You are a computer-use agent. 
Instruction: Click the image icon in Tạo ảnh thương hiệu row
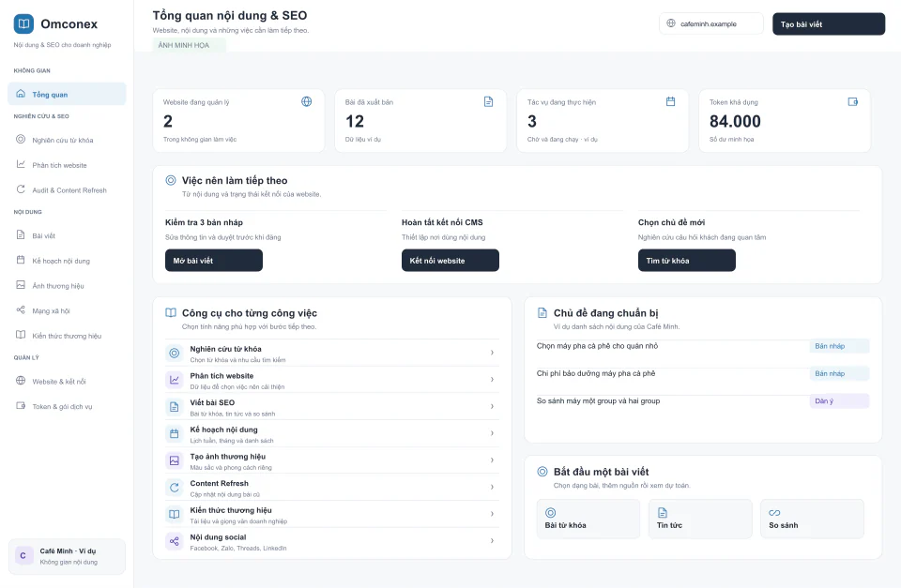175,460
